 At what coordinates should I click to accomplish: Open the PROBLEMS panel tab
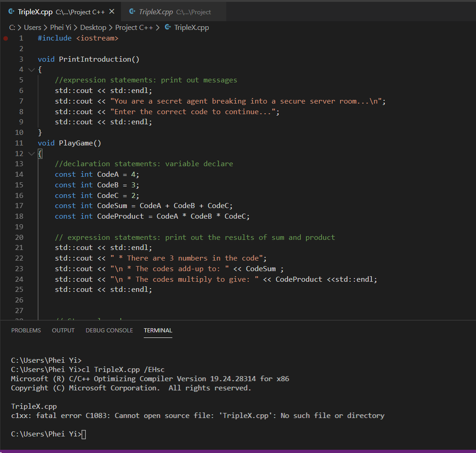[26, 331]
